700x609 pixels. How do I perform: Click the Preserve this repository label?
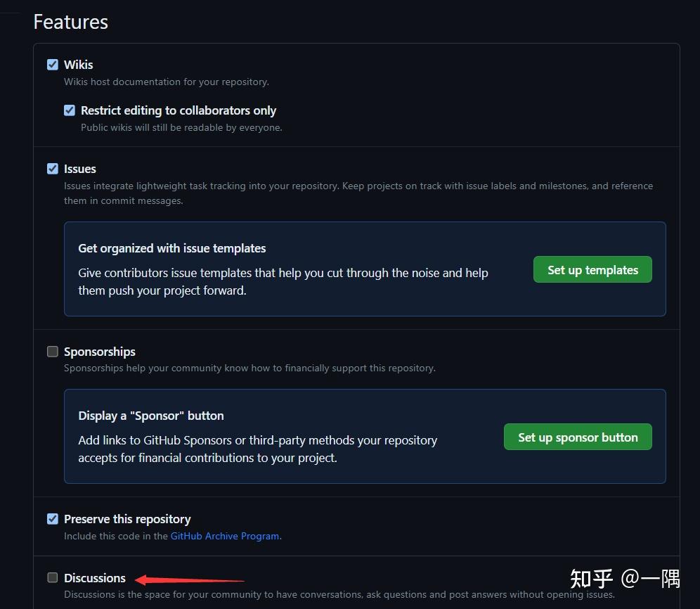tap(127, 519)
